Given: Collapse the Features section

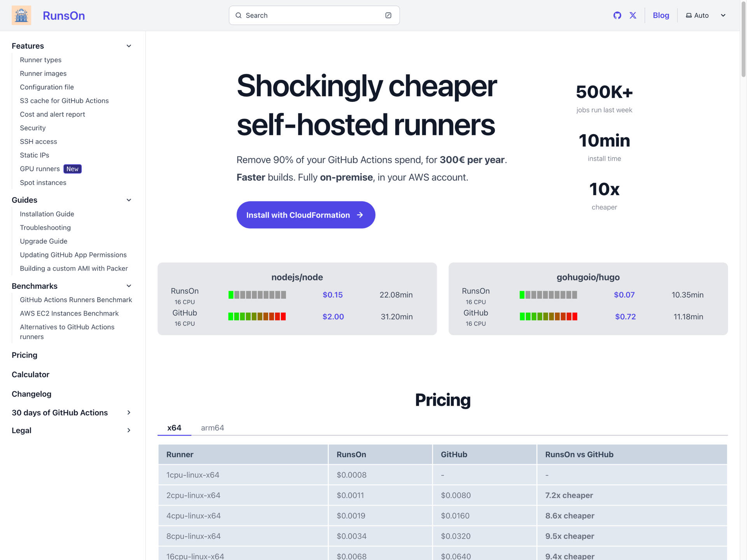Looking at the screenshot, I should (129, 45).
